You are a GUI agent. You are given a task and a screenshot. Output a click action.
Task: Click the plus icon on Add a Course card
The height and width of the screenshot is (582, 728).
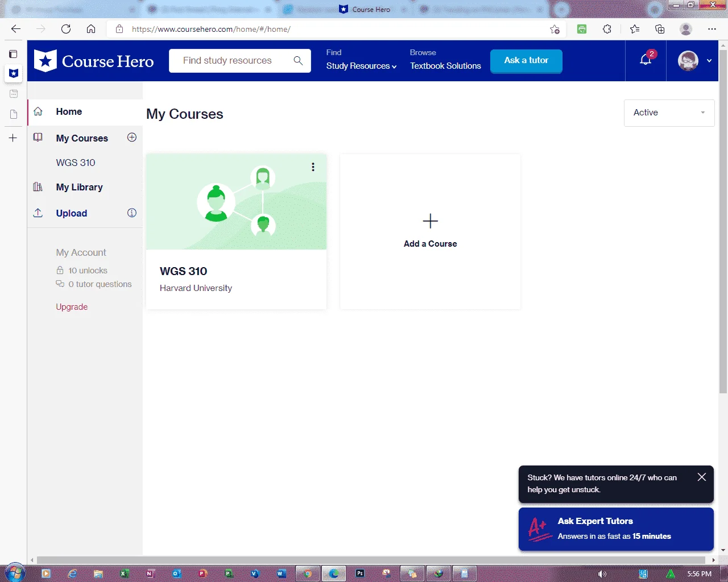point(431,221)
